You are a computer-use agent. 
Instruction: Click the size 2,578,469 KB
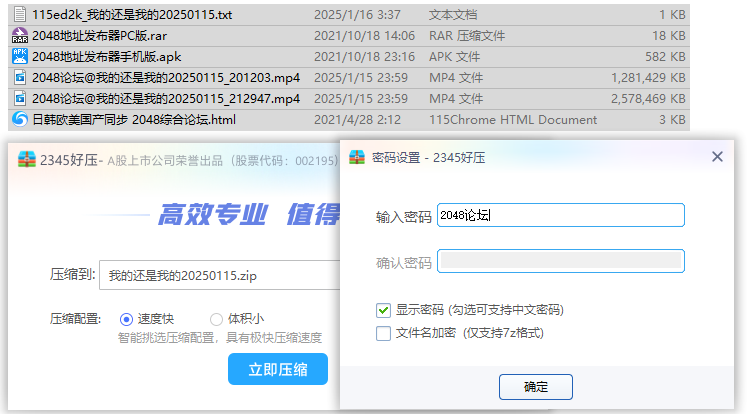[648, 99]
